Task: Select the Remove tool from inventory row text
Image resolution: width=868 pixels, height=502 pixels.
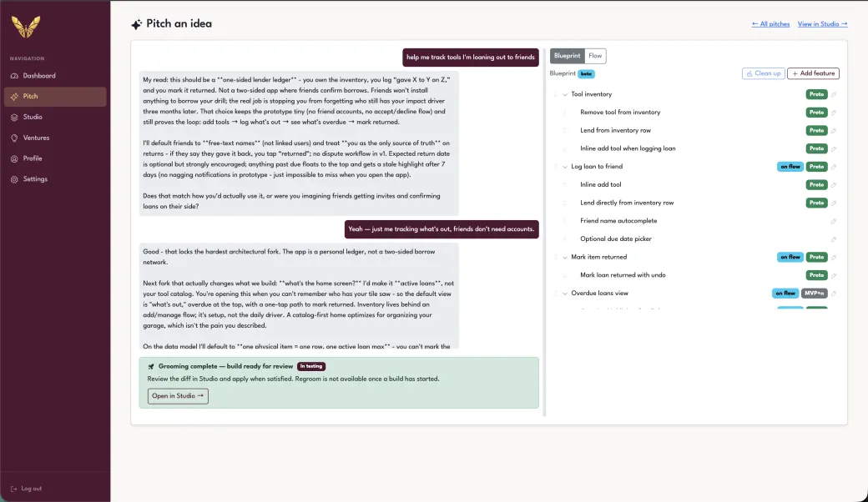Action: (x=620, y=113)
